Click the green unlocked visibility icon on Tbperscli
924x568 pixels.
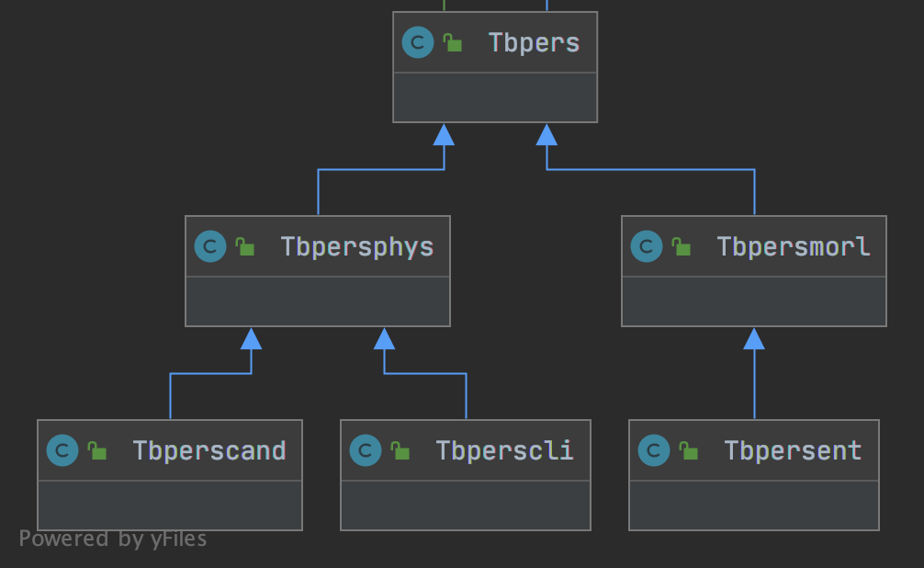(x=400, y=451)
